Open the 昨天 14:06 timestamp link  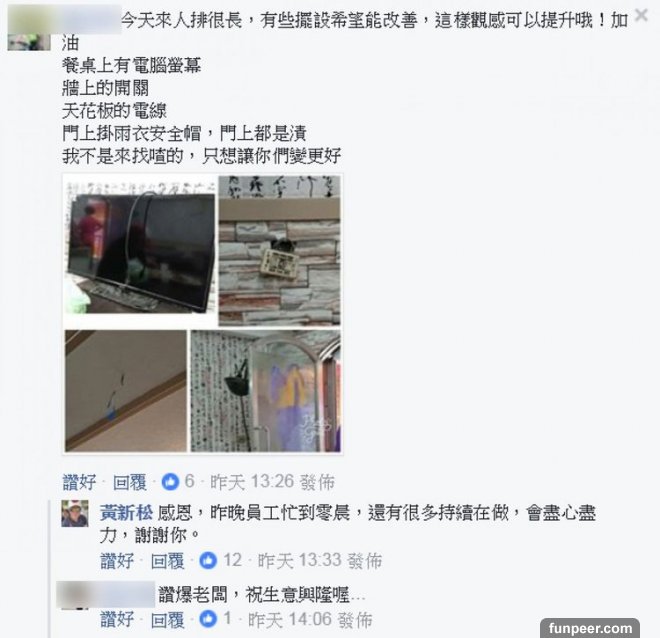pos(310,619)
